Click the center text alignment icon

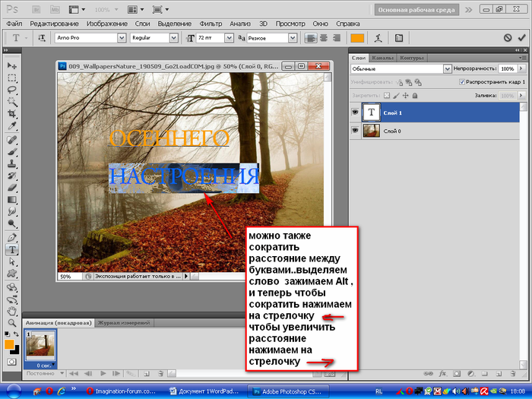(x=323, y=37)
